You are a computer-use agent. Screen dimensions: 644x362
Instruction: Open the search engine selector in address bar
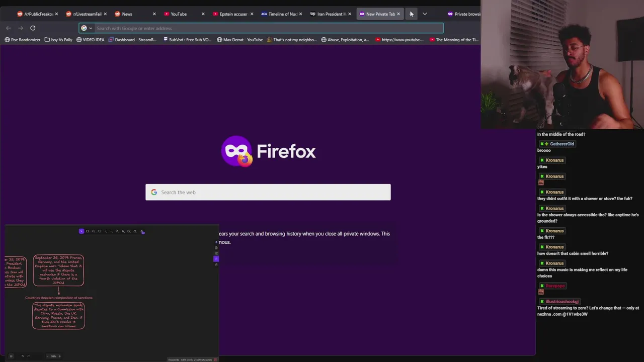87,28
